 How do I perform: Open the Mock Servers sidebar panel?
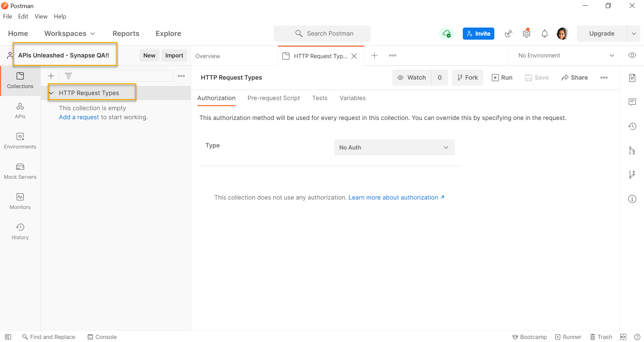coord(20,172)
